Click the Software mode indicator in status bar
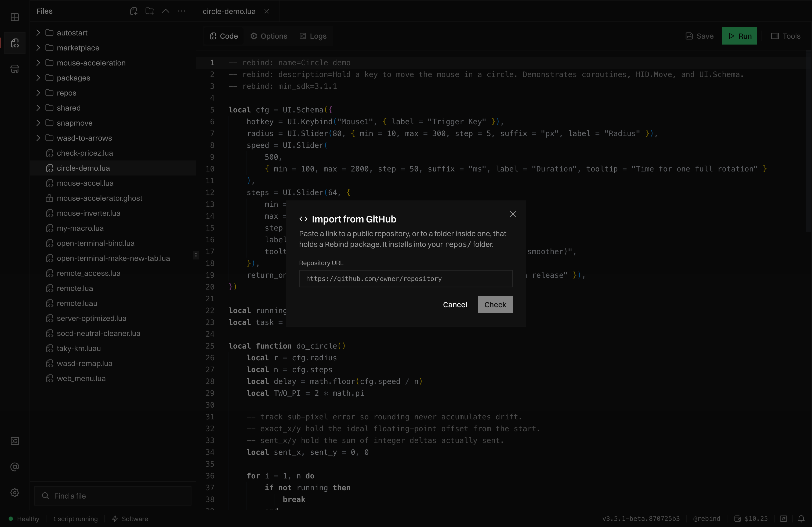The image size is (812, 527). 130,518
